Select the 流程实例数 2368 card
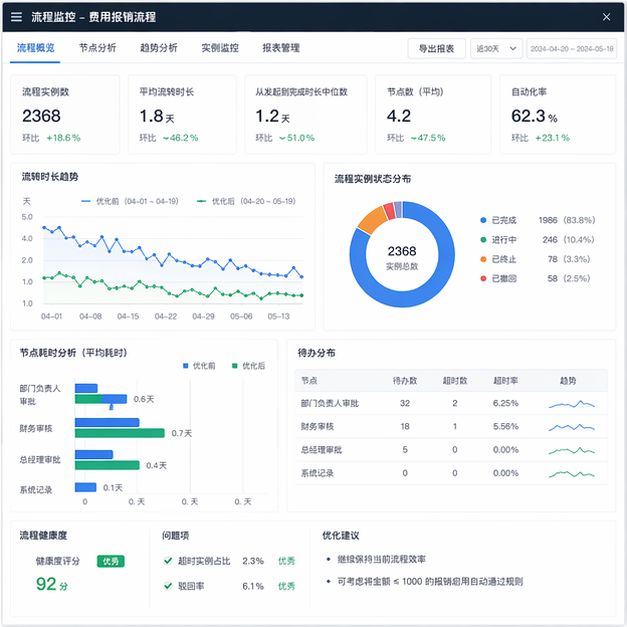Image resolution: width=627 pixels, height=627 pixels. (65, 114)
